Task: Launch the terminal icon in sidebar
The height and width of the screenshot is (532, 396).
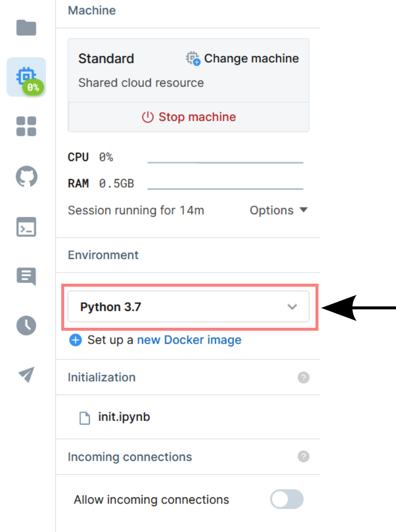Action: 26,227
